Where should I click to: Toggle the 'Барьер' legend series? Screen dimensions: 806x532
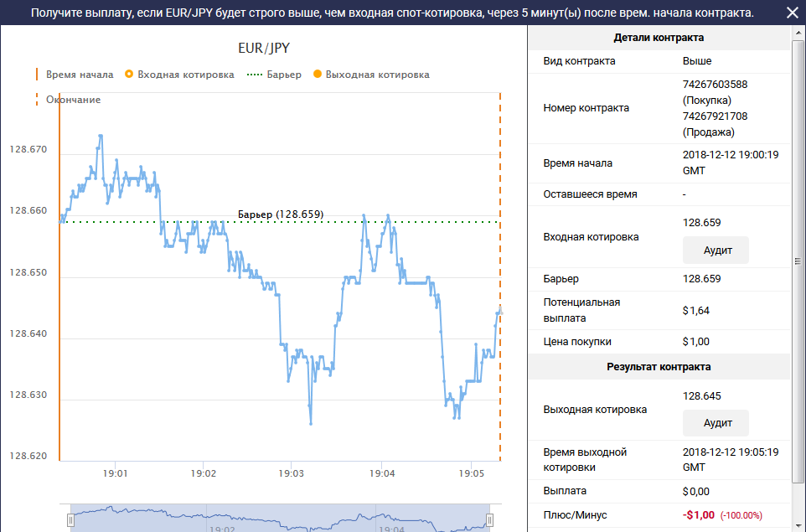coord(284,75)
